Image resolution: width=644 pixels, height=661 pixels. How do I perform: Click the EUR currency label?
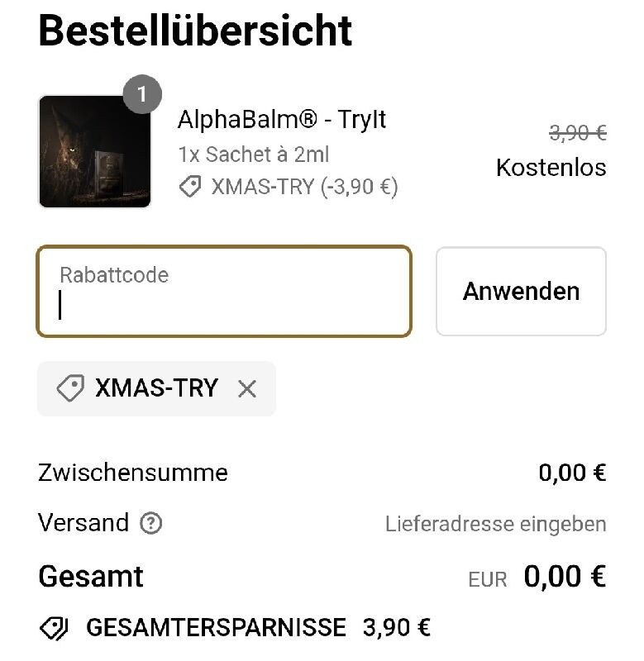pyautogui.click(x=488, y=579)
